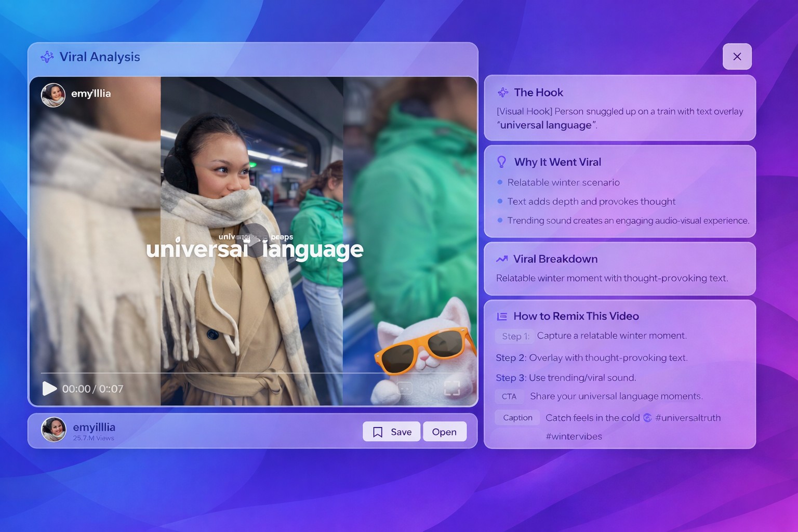The image size is (798, 532).
Task: Click the CTA badge
Action: click(509, 396)
